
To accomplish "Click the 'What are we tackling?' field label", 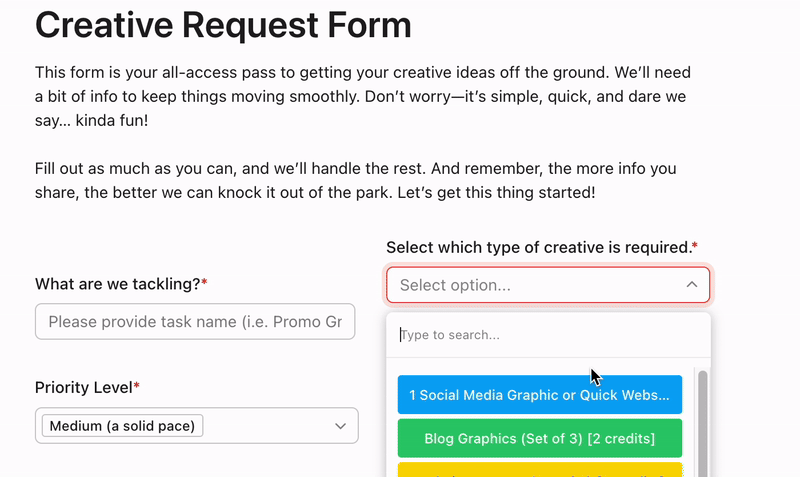I will pyautogui.click(x=117, y=284).
